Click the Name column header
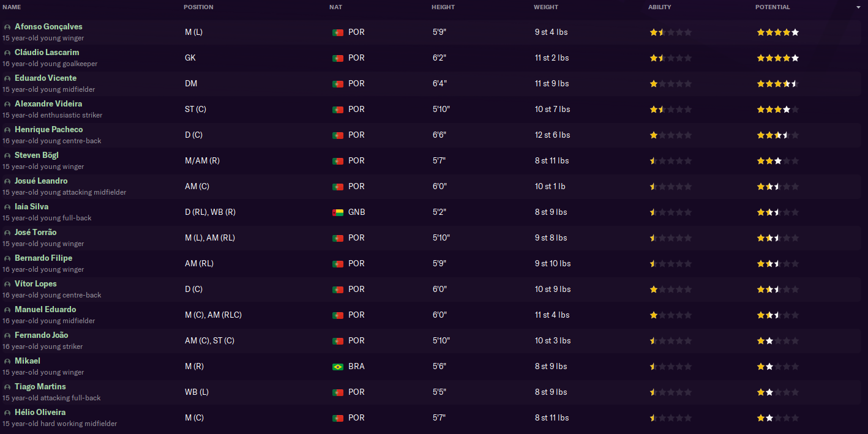This screenshot has width=868, height=434. 12,7
